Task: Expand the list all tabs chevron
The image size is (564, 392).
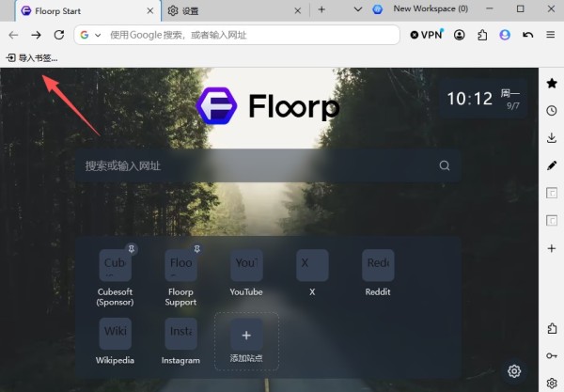Action: [357, 9]
